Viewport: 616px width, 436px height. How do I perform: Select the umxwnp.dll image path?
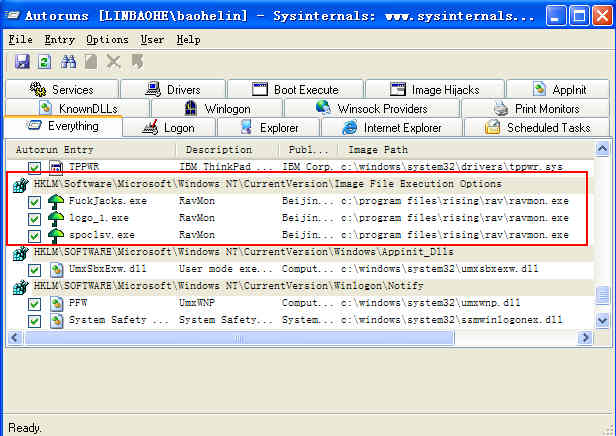click(x=431, y=303)
